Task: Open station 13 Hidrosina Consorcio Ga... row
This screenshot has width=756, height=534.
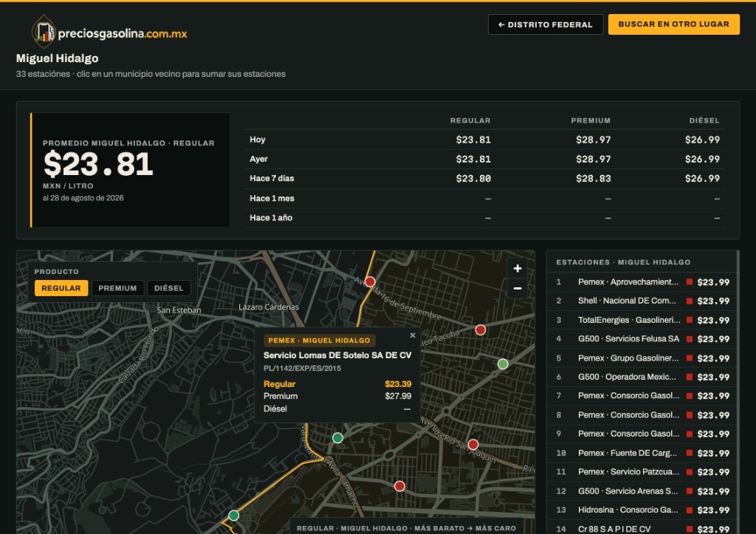Action: (x=642, y=510)
